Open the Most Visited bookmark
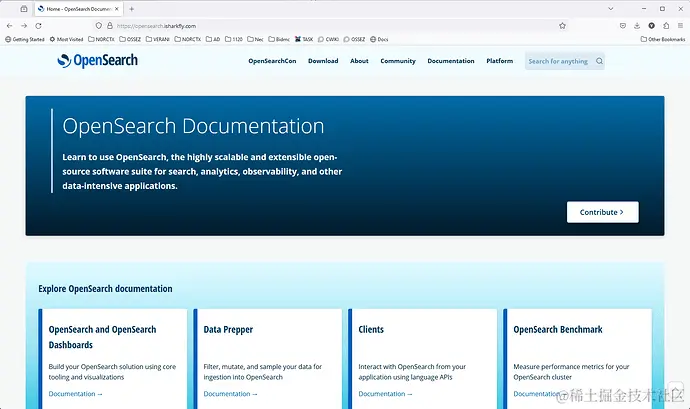This screenshot has width=690, height=409. point(66,39)
